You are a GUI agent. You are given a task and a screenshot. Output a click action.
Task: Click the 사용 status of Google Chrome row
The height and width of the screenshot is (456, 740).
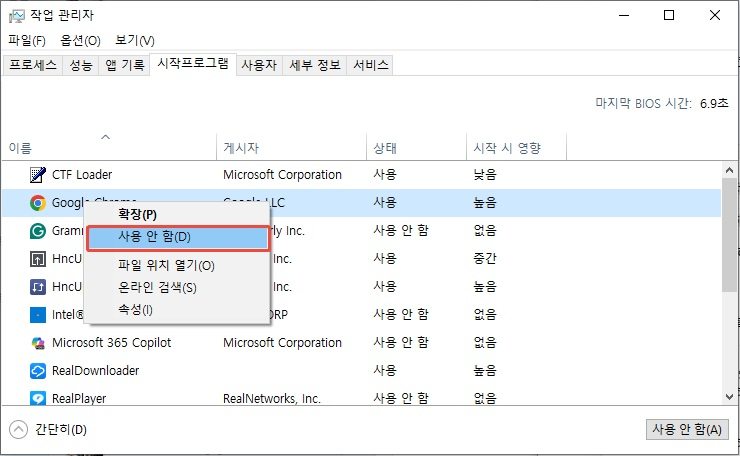(385, 203)
